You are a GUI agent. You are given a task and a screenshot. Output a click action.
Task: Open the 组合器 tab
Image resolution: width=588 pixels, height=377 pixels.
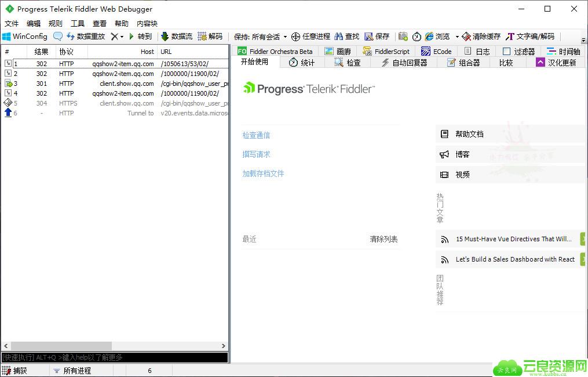(463, 63)
